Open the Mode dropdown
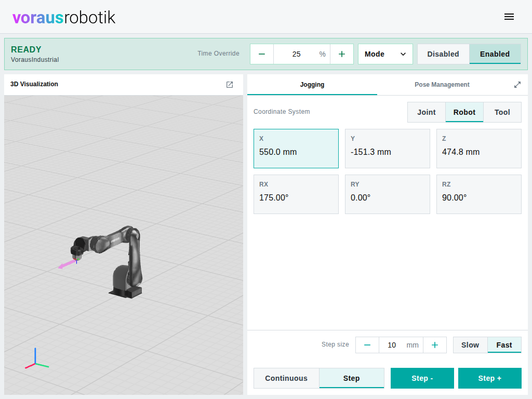Screen dimensions: 532x399 click(x=385, y=54)
